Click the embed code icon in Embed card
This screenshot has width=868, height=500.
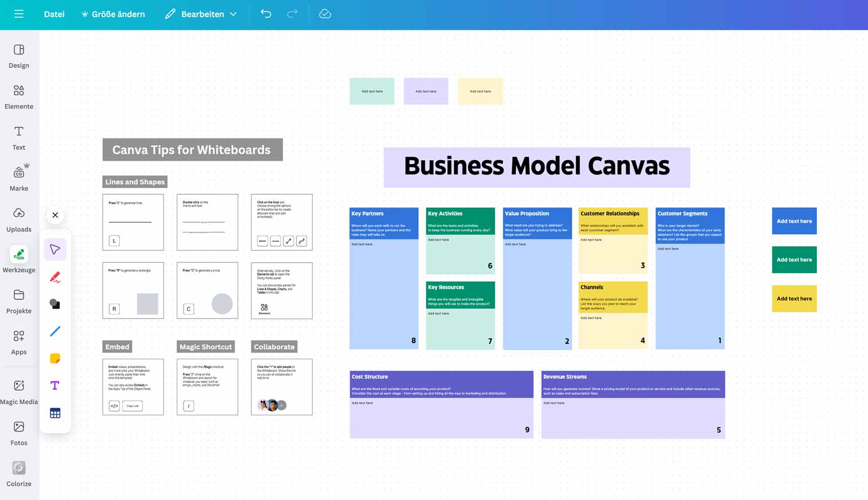tap(114, 406)
